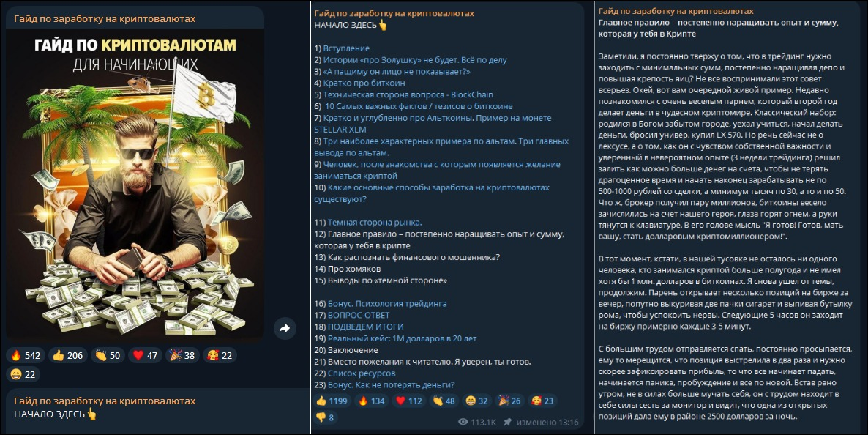Click the fire reaction showing 134
This screenshot has height=435, width=868.
tap(372, 401)
